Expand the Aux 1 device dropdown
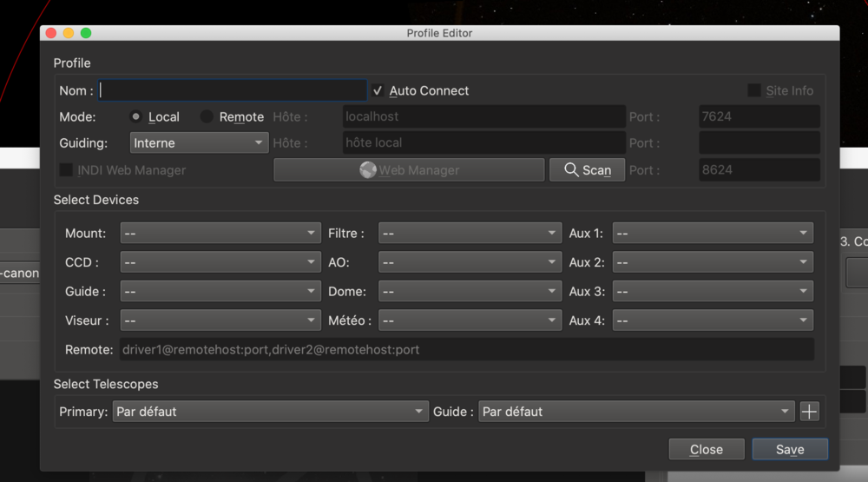Screen dimensions: 868x482 pyautogui.click(x=713, y=234)
